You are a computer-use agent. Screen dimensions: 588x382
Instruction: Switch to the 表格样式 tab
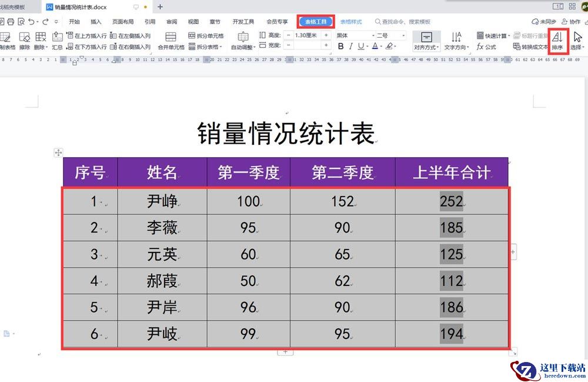point(351,22)
